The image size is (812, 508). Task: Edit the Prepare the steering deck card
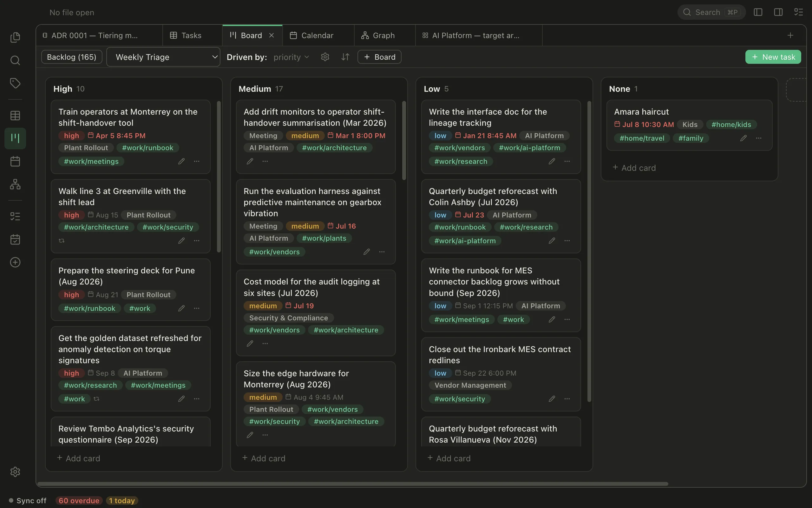(x=181, y=308)
